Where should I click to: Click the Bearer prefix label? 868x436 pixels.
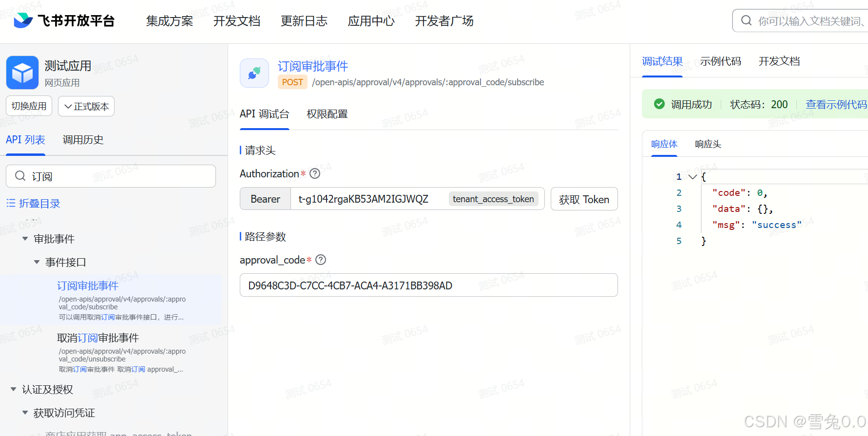[x=266, y=199]
